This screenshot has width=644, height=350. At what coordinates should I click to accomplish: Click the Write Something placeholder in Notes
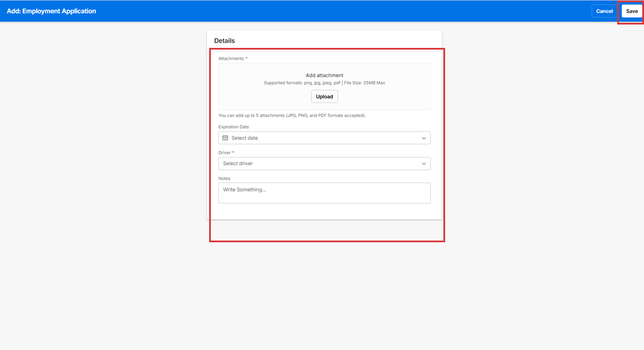[x=244, y=189]
